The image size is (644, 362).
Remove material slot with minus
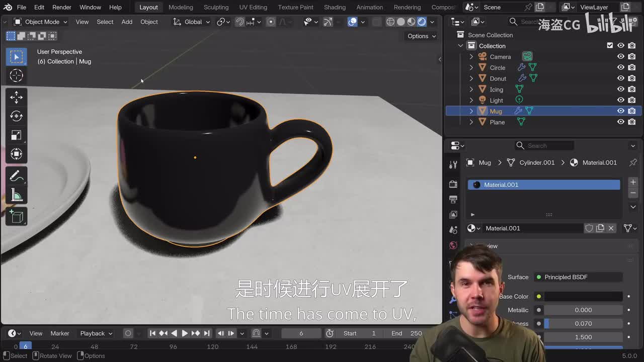point(633,193)
